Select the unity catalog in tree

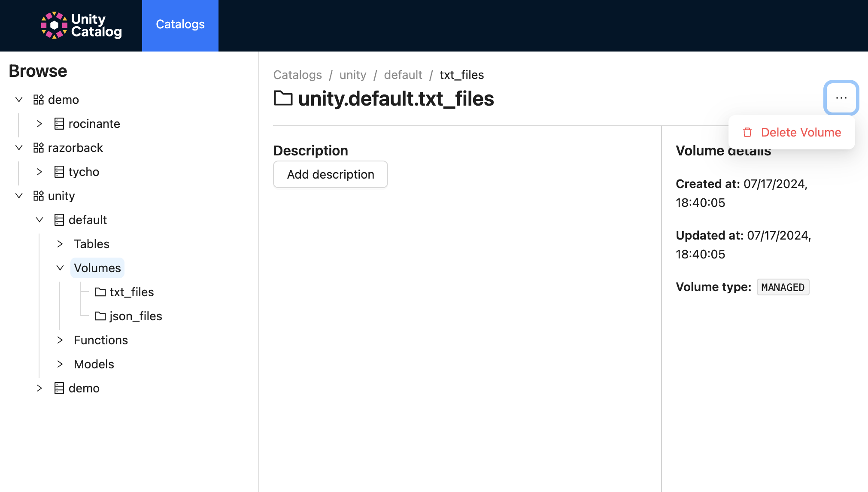tap(61, 196)
